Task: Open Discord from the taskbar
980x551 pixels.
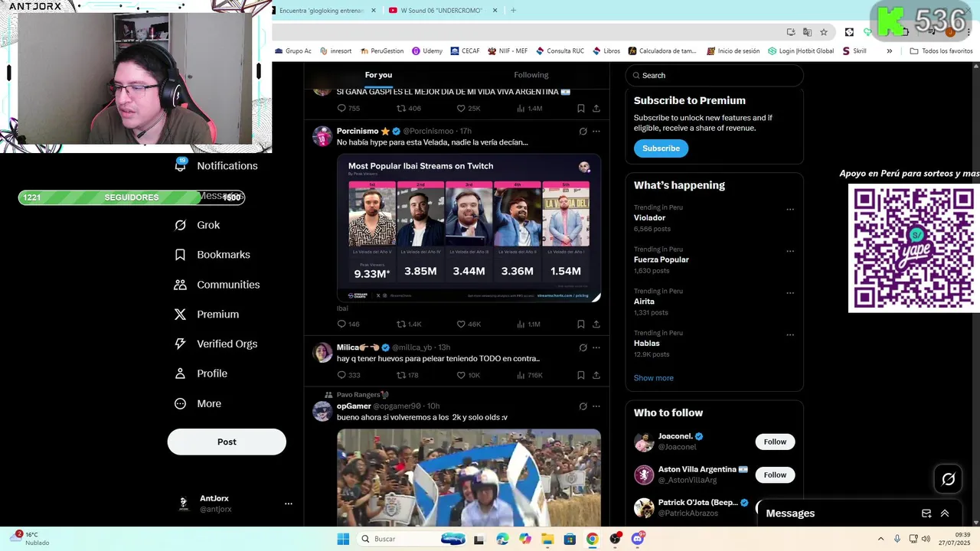Action: click(638, 539)
